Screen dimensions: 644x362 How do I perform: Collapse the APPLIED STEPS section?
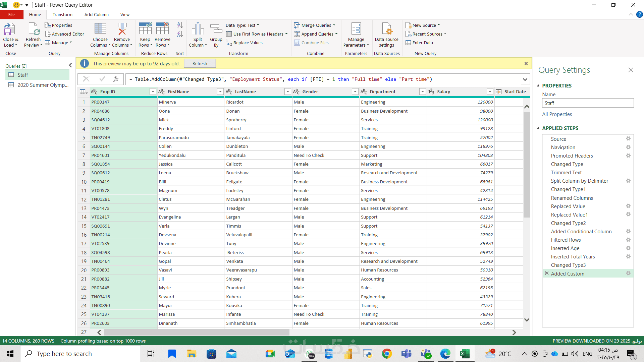coord(538,128)
